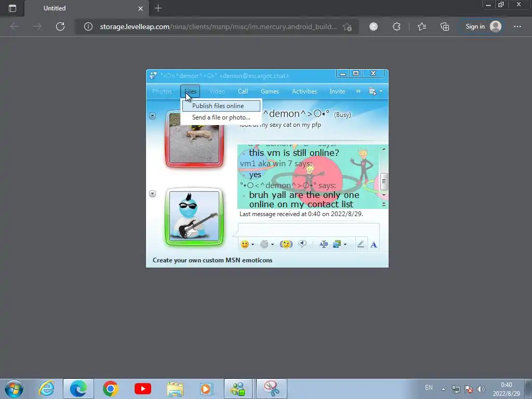Click the wink icon
The image size is (532, 399).
coord(264,244)
